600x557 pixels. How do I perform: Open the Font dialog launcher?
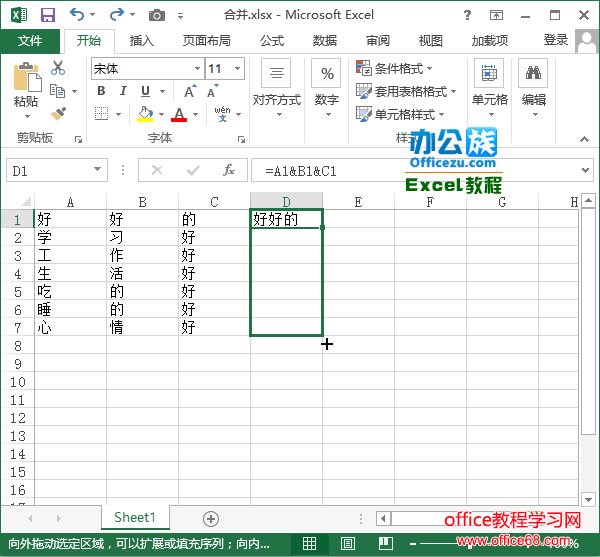click(x=241, y=140)
